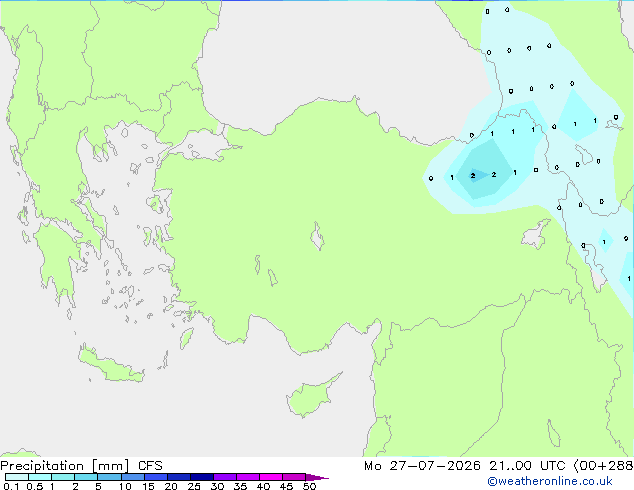The image size is (634, 490).
Task: Click the '5' legend scale label
Action: tap(98, 486)
